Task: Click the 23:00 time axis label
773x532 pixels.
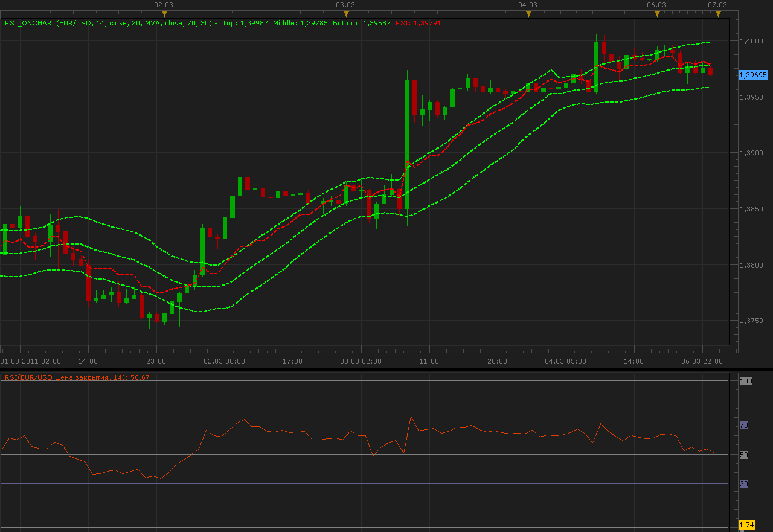Action: click(156, 361)
